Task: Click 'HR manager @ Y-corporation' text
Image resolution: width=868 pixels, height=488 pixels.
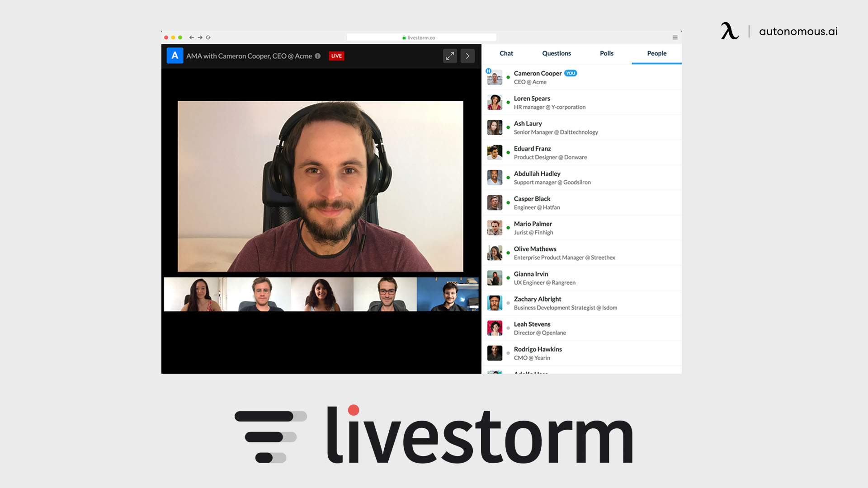Action: [x=549, y=107]
